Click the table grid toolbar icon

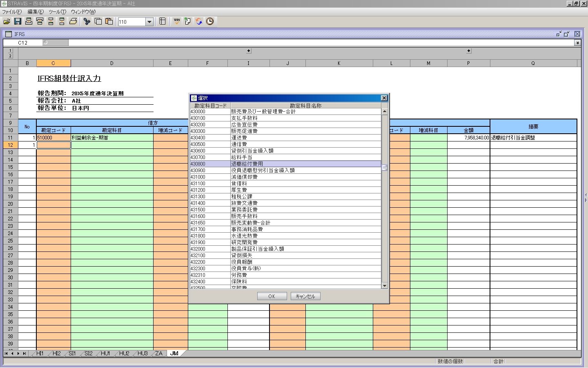coord(163,22)
